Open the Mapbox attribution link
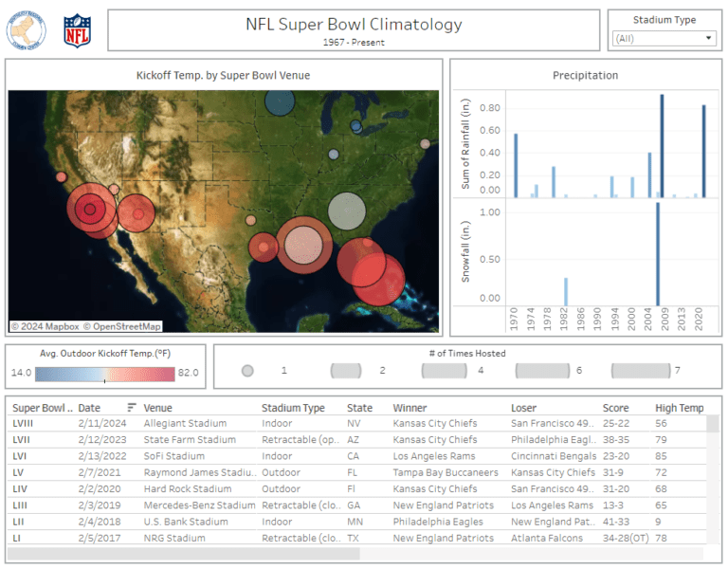The width and height of the screenshot is (728, 569). [45, 326]
